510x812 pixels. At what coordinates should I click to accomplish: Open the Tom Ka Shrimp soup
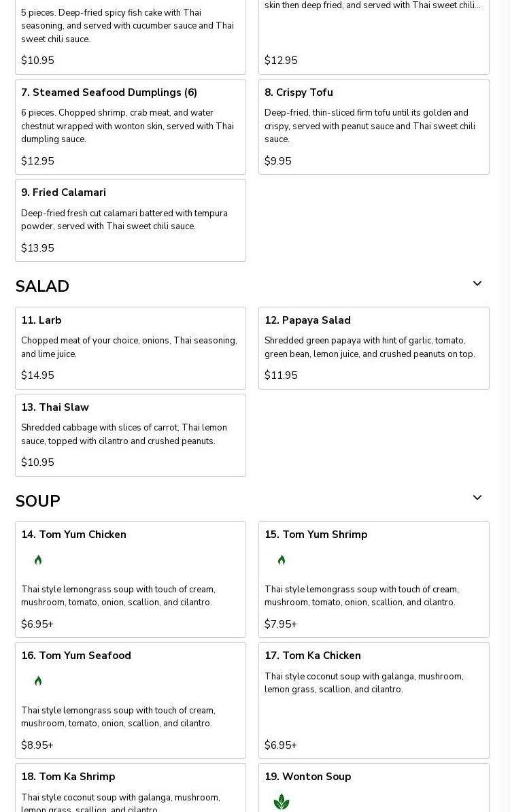coord(68,777)
